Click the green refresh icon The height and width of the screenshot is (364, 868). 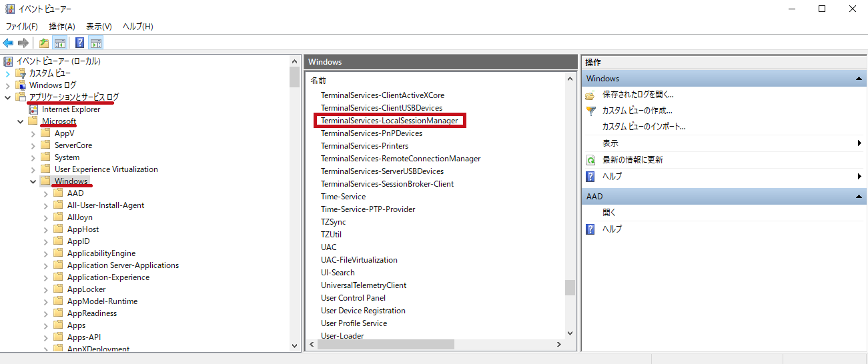[x=590, y=160]
